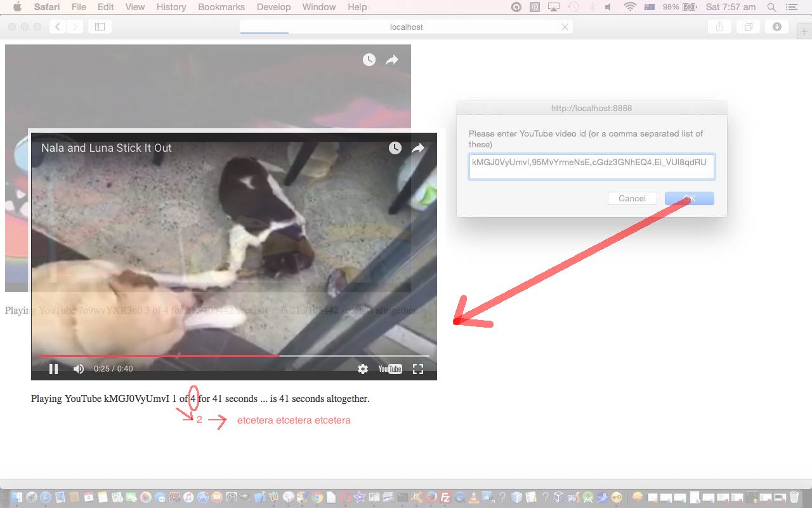Mute the front video's volume

[x=79, y=369]
